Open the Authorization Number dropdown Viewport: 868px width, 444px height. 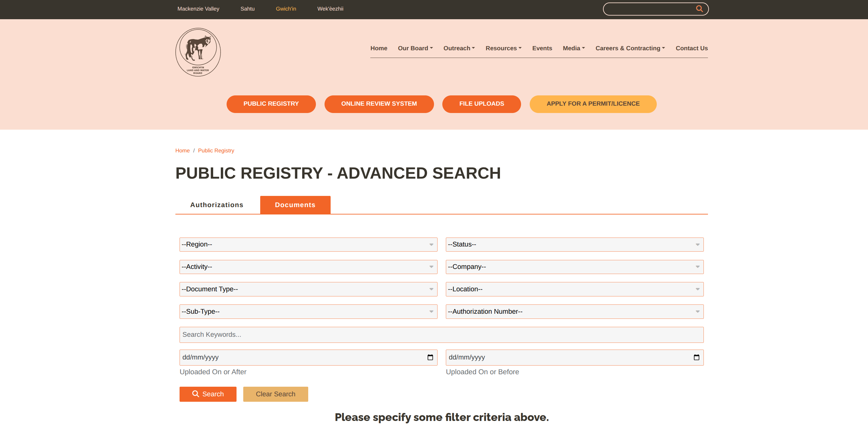pyautogui.click(x=575, y=311)
